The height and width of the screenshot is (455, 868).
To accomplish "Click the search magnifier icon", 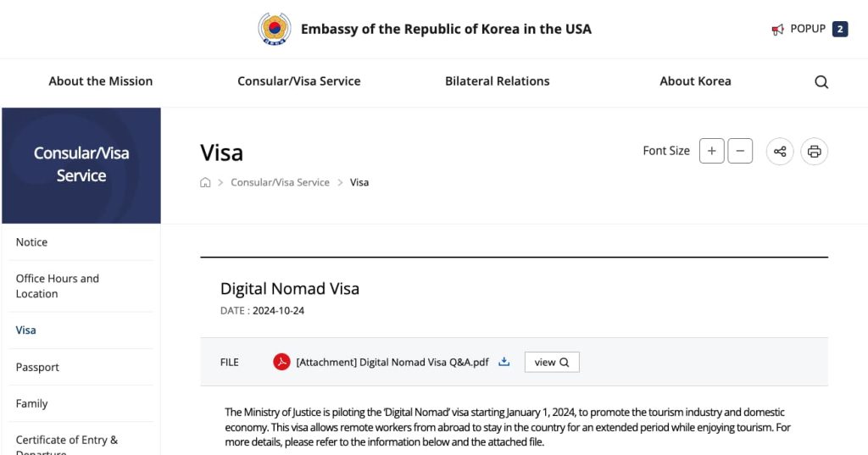I will pyautogui.click(x=821, y=82).
